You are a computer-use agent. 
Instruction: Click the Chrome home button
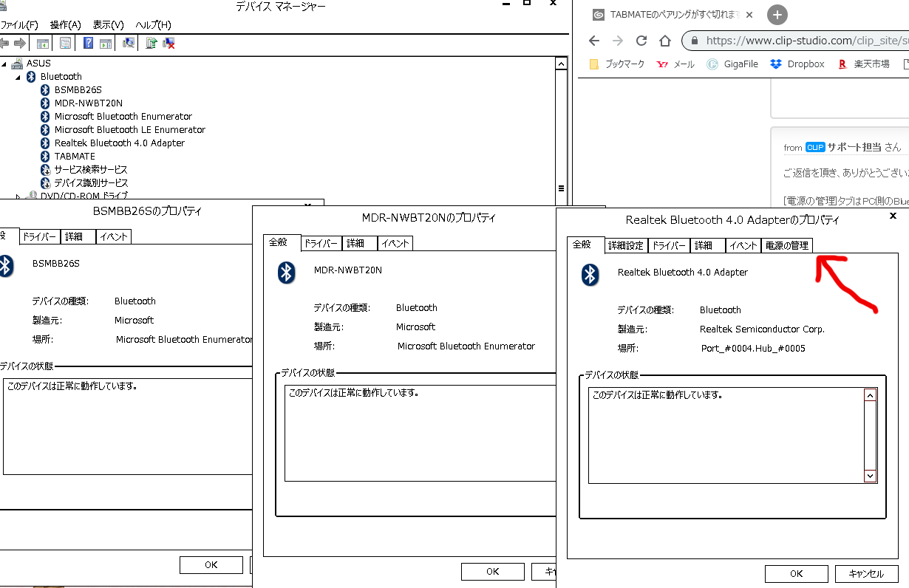[x=665, y=41]
